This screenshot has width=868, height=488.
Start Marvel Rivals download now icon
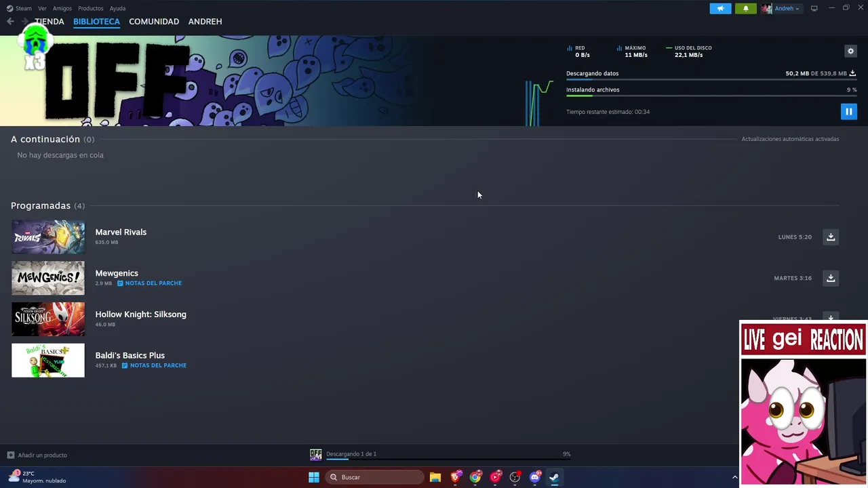pos(831,237)
